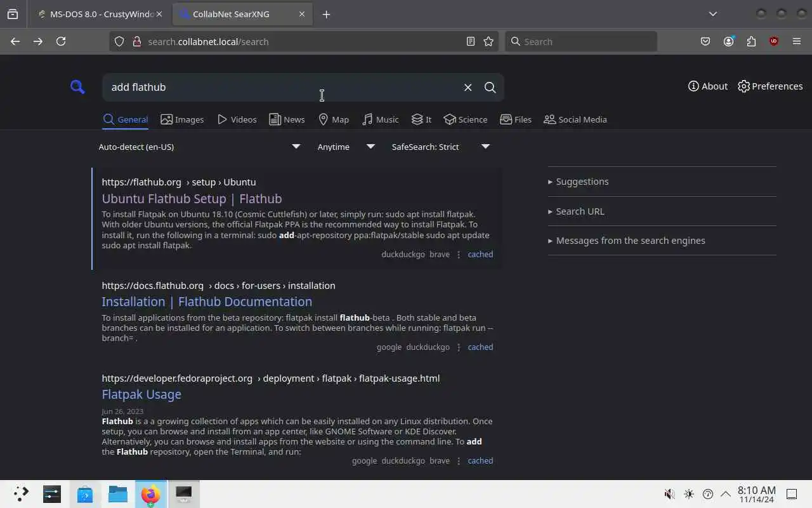Submit search with the magnifier button
This screenshot has height=508, width=812.
click(490, 87)
